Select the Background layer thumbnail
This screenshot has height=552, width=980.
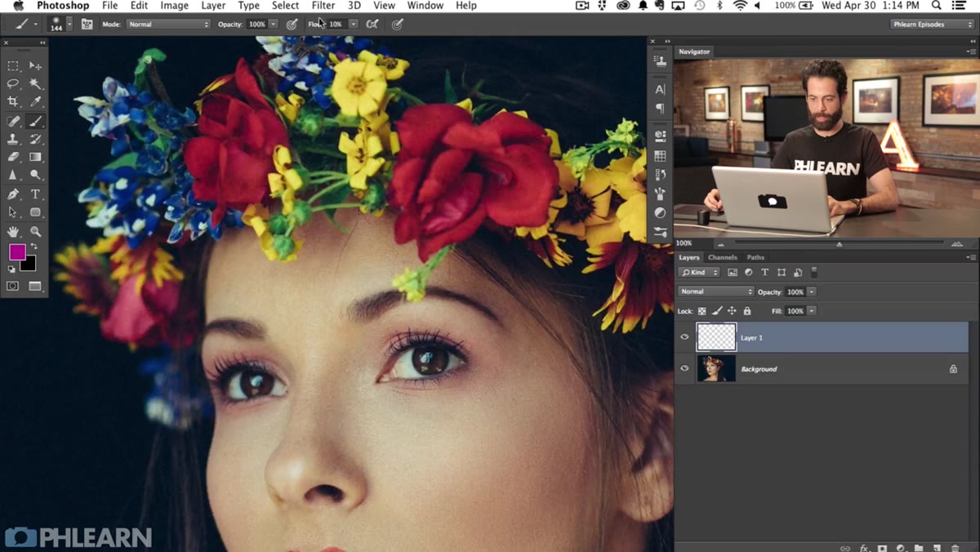(x=716, y=368)
